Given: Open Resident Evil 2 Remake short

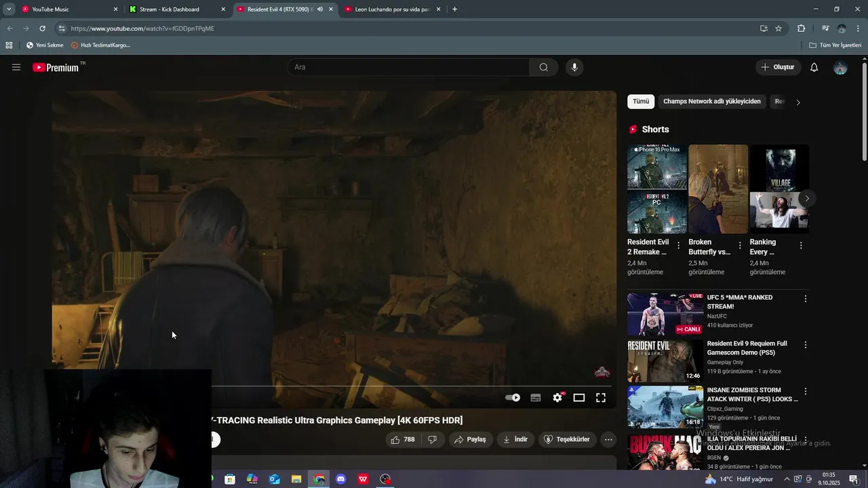Looking at the screenshot, I should pyautogui.click(x=657, y=189).
